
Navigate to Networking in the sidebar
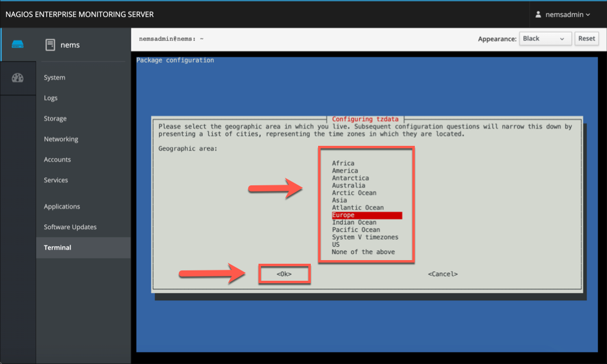point(61,139)
